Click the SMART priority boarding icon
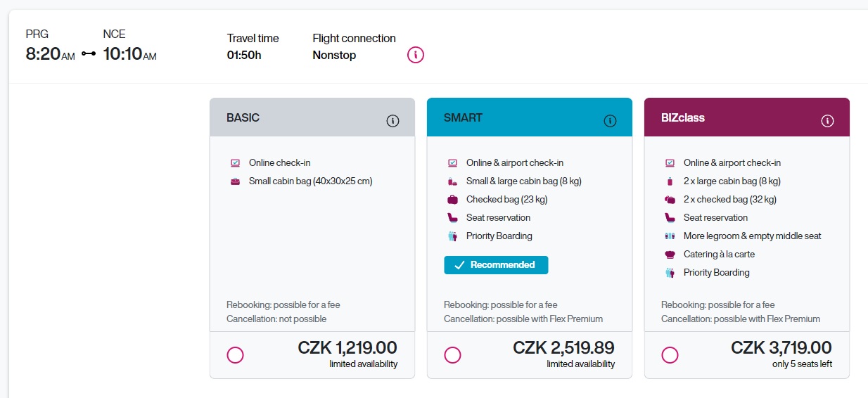Image resolution: width=868 pixels, height=398 pixels. click(x=453, y=236)
